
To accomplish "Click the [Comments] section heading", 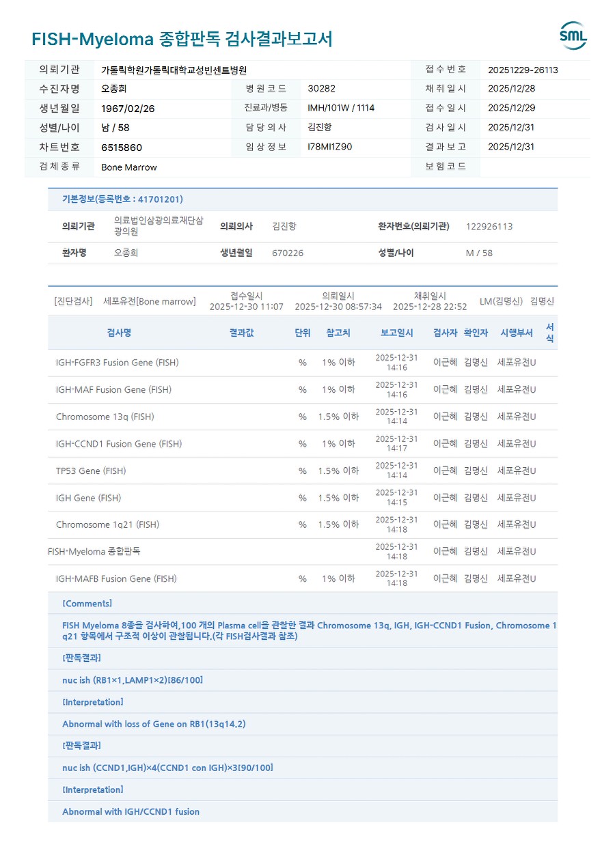I will point(87,604).
